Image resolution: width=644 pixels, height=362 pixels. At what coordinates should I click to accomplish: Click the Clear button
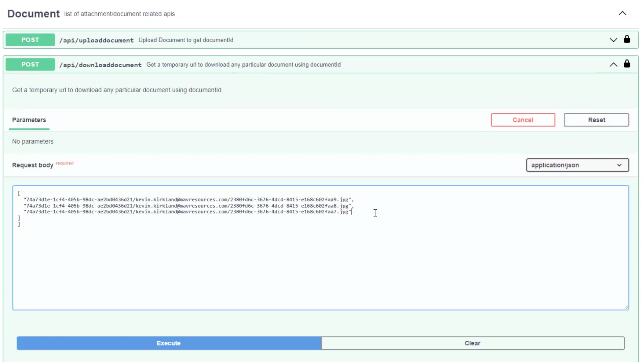(x=472, y=343)
